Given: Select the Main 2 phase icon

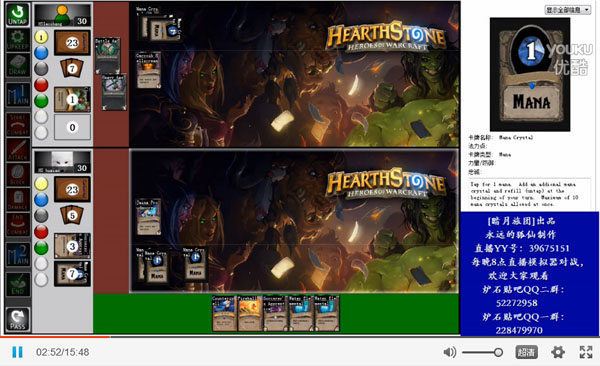Looking at the screenshot, I should coord(18,255).
